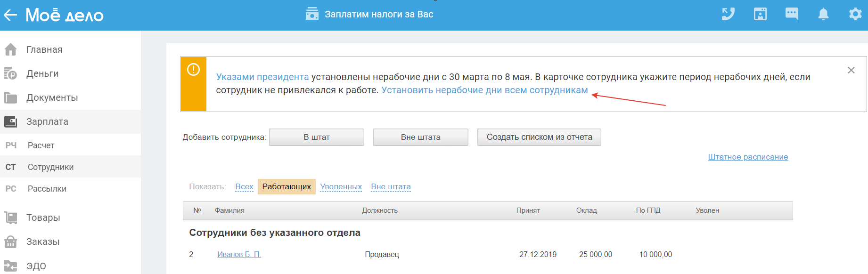Open the chat messages icon

[792, 14]
